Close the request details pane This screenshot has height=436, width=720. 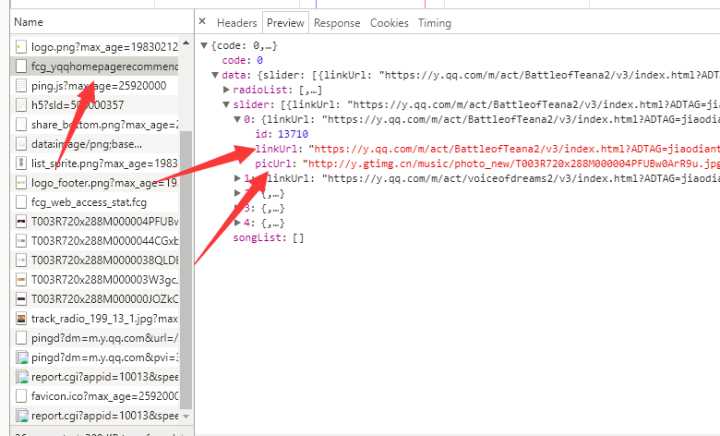coord(202,21)
